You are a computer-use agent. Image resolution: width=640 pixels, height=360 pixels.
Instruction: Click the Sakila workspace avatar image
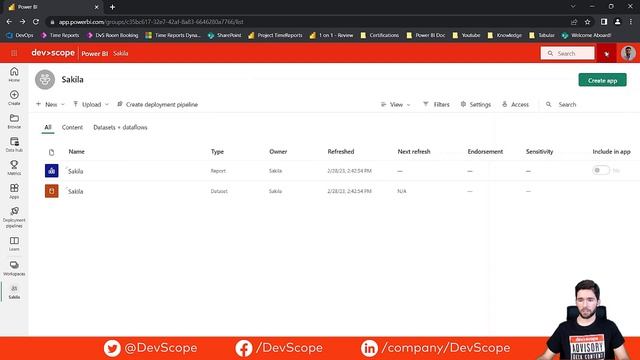pyautogui.click(x=45, y=80)
